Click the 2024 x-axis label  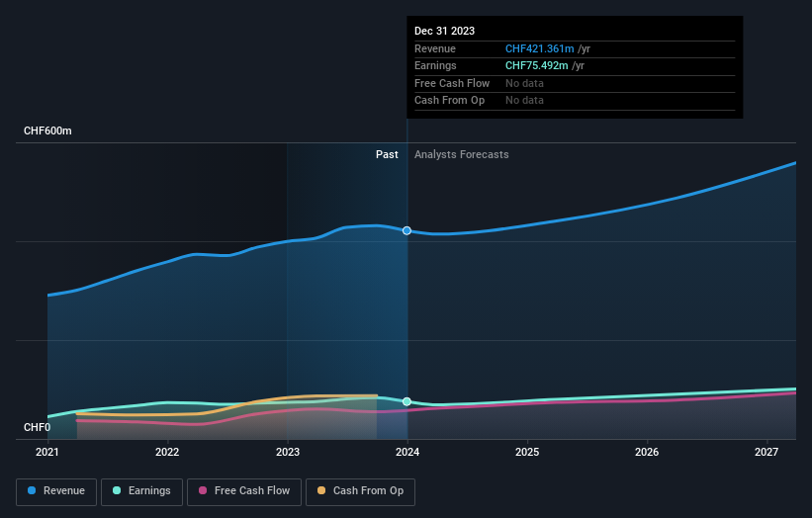407,452
